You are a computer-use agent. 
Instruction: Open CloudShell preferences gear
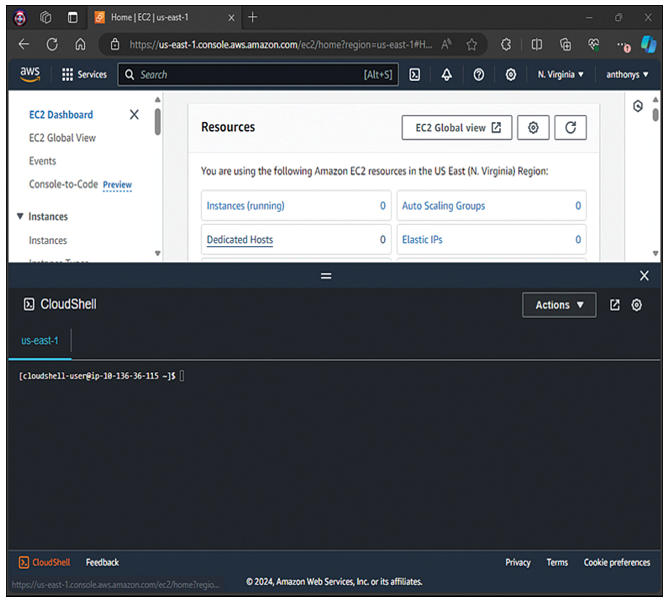point(636,305)
